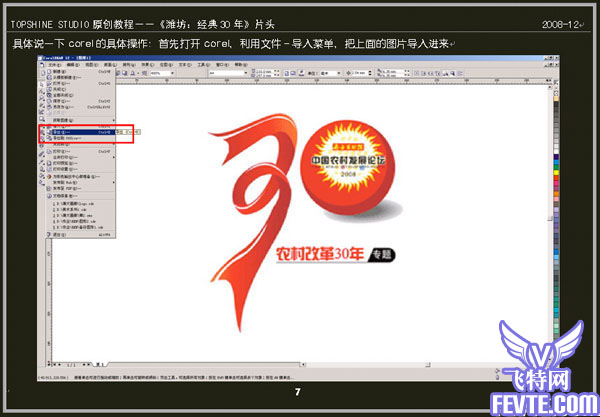This screenshot has height=417, width=600.
Task: Click the page width input field
Action: point(264,71)
